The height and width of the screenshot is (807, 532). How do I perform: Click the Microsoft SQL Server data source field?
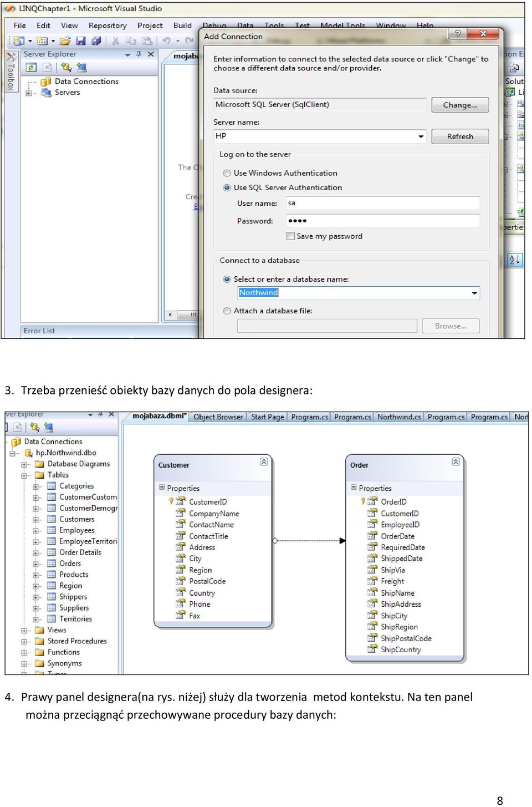[320, 105]
